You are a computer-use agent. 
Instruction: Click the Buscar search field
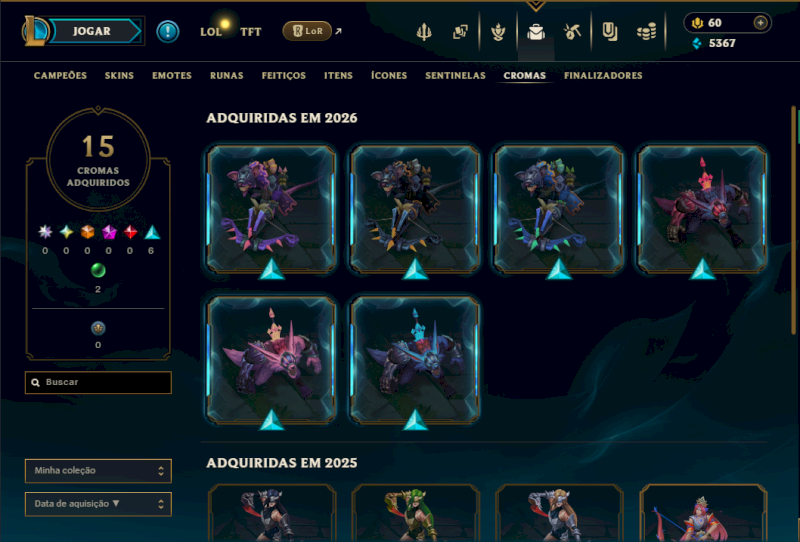(98, 382)
